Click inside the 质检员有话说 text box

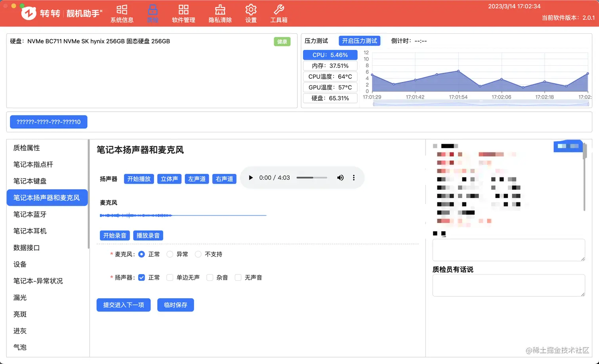508,285
